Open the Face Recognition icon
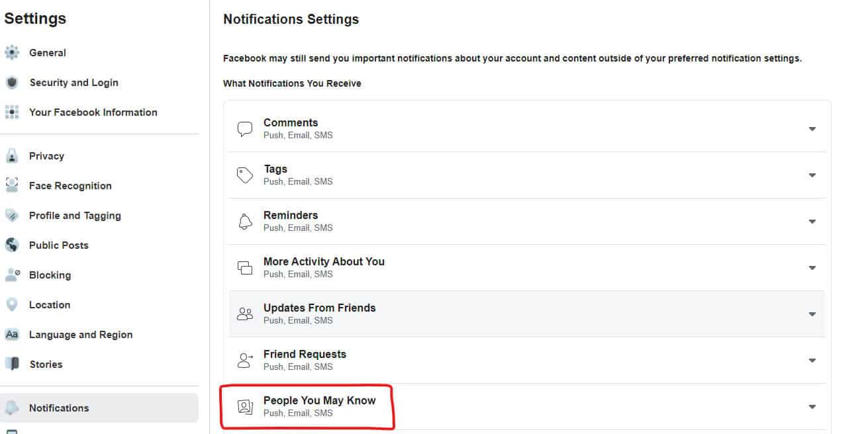 [x=12, y=186]
